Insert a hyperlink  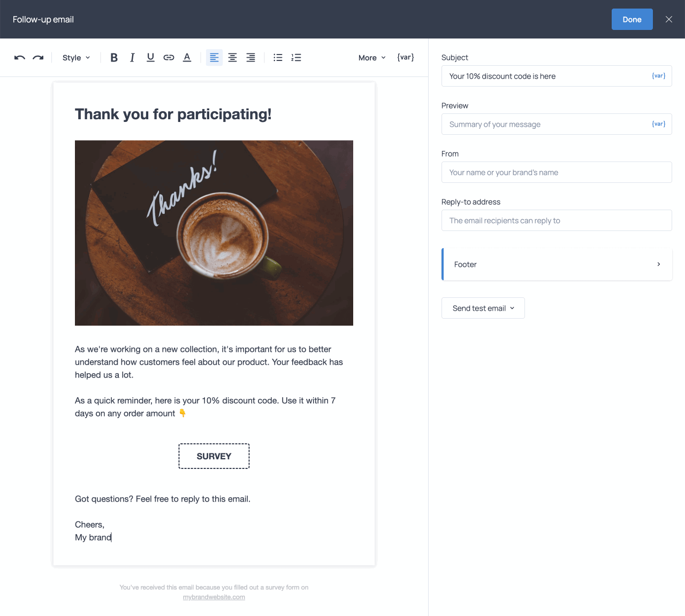168,57
